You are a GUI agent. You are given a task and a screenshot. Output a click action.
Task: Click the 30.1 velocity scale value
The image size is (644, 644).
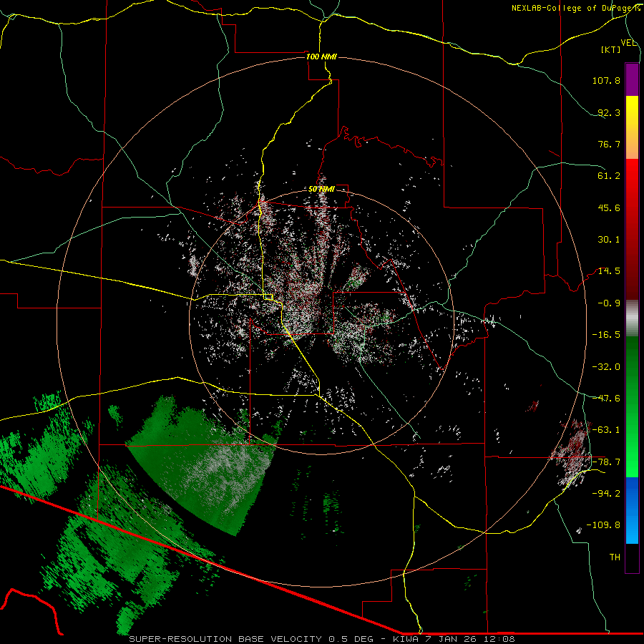[609, 240]
